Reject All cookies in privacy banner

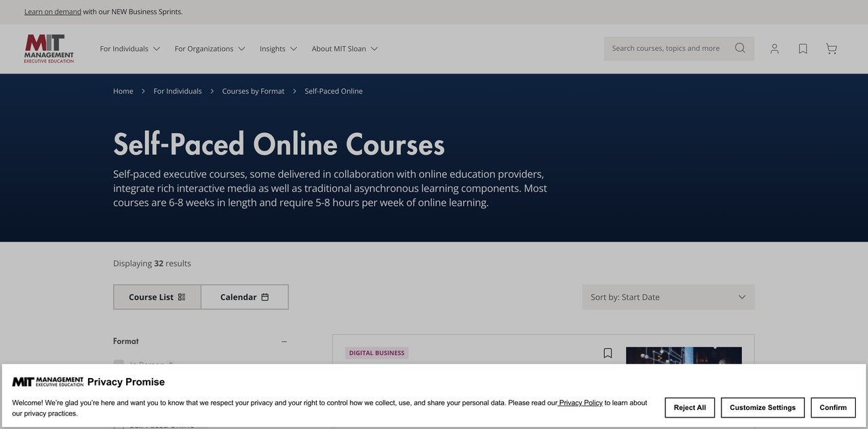pos(690,407)
